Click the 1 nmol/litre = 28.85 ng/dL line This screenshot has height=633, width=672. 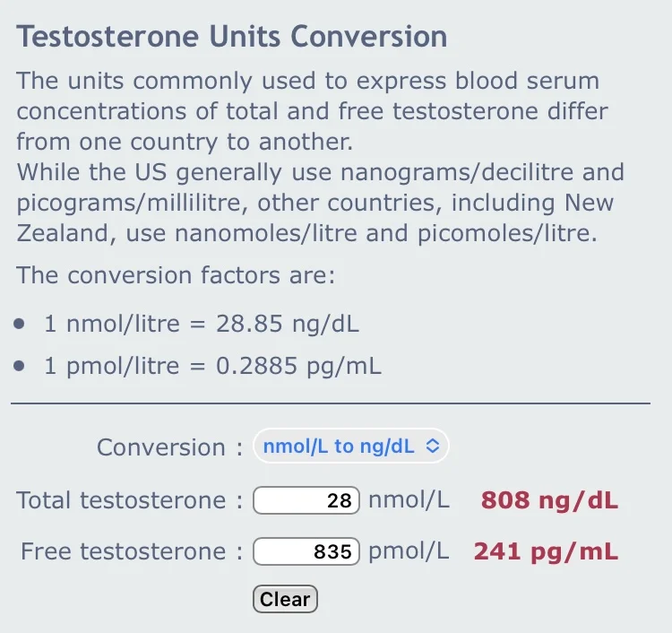(x=202, y=324)
